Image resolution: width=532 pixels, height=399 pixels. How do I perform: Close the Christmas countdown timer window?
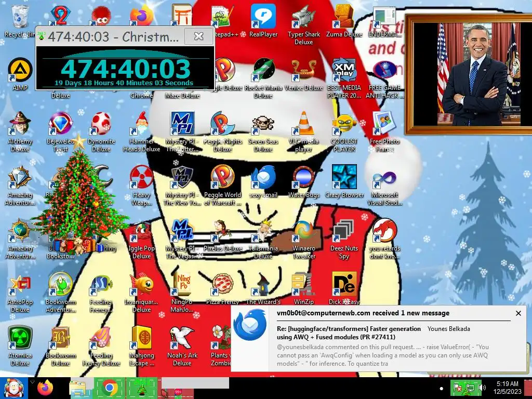click(198, 36)
